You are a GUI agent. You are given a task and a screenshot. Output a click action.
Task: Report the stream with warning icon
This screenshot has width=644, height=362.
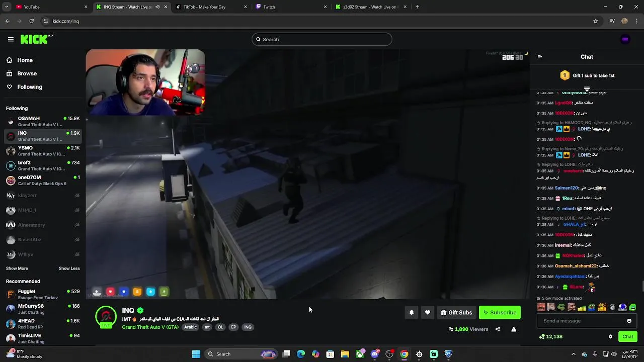click(x=514, y=329)
